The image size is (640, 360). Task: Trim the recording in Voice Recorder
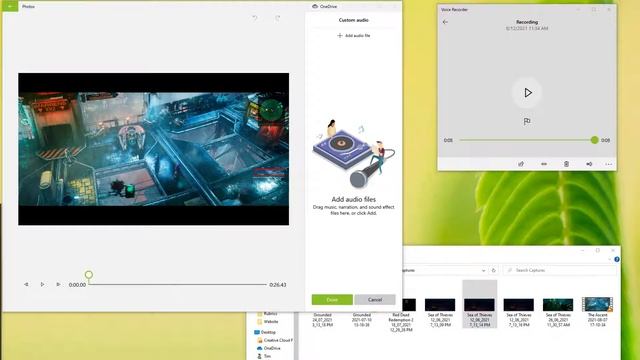pos(544,164)
